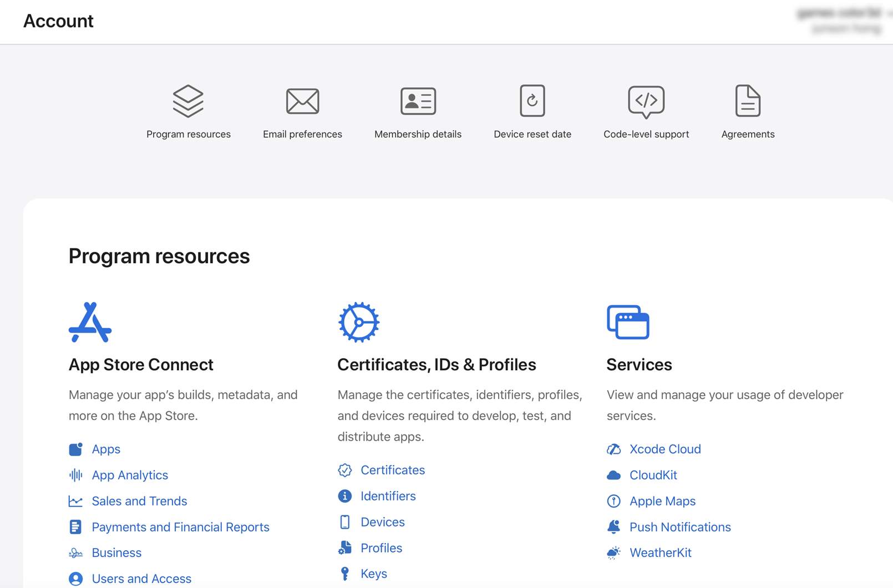Screen dimensions: 893x588
Task: Open the WeatherKit link
Action: click(661, 553)
